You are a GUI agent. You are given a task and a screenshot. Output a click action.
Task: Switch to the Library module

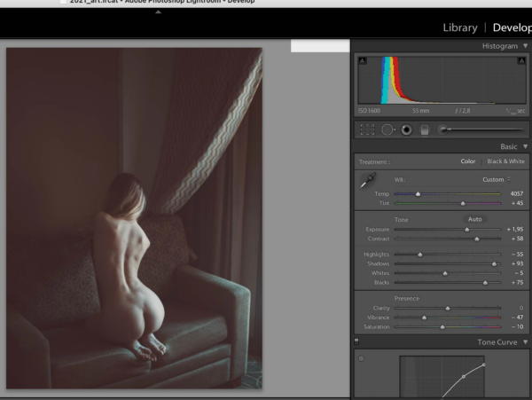coord(460,27)
